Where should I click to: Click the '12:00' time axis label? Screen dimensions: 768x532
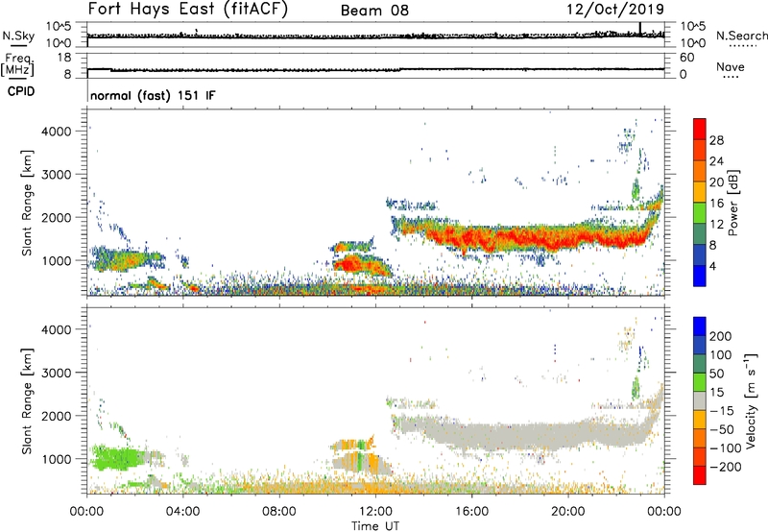(375, 512)
